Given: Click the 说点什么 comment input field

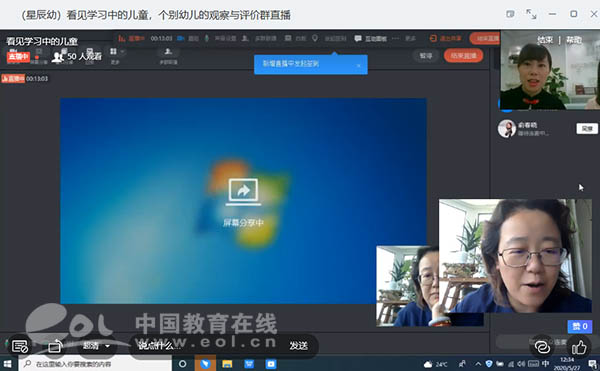Looking at the screenshot, I should coord(207,346).
